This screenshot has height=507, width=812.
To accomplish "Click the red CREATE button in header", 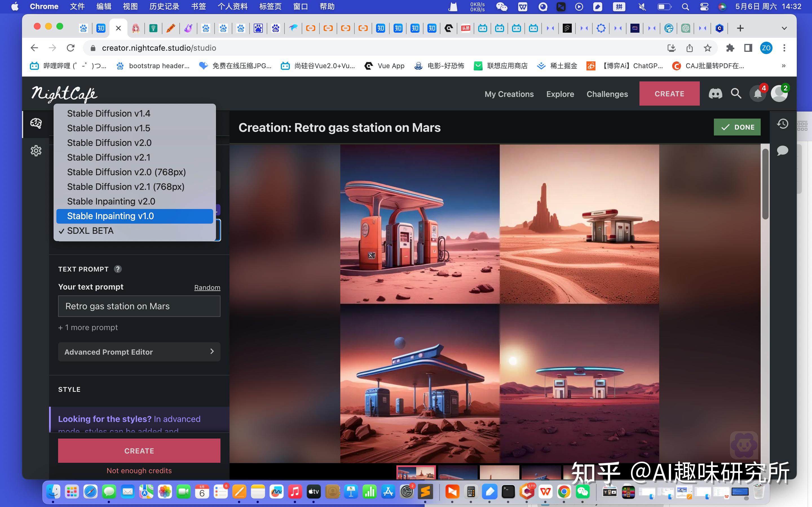I will 669,94.
